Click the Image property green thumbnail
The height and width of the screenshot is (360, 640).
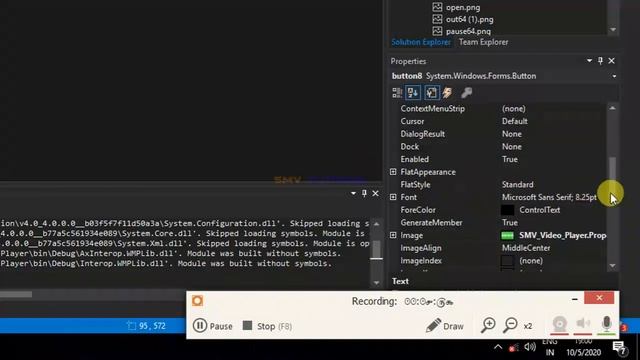pos(507,236)
